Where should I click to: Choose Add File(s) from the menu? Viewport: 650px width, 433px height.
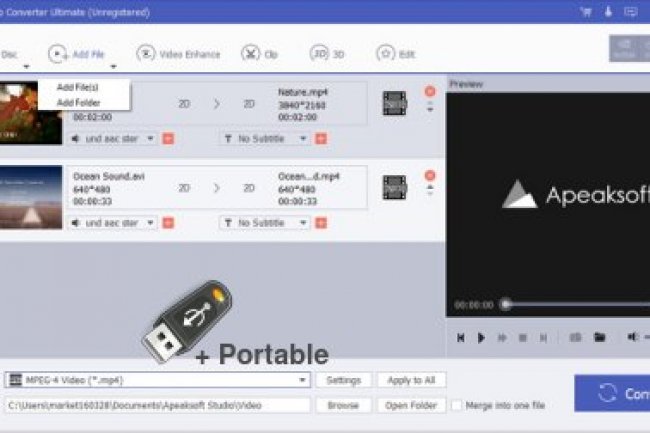click(x=77, y=88)
